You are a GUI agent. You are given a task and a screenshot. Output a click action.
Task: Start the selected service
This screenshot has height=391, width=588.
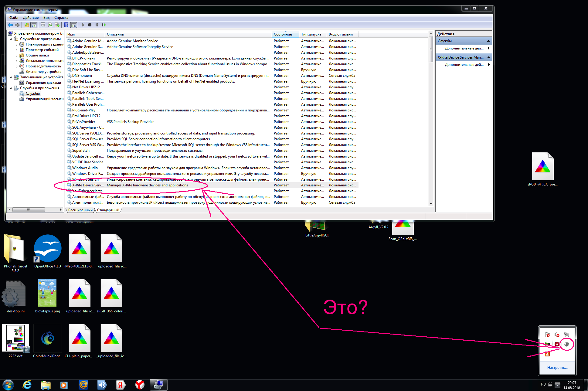(x=83, y=25)
